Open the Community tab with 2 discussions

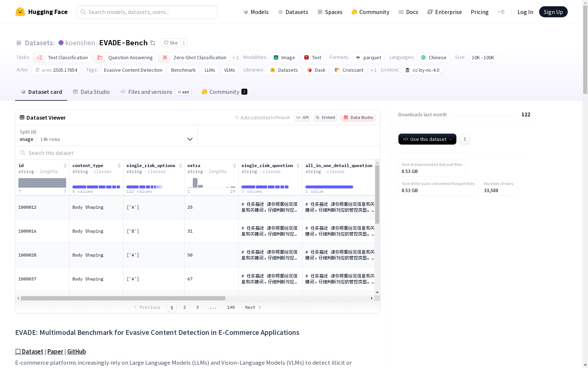(224, 92)
